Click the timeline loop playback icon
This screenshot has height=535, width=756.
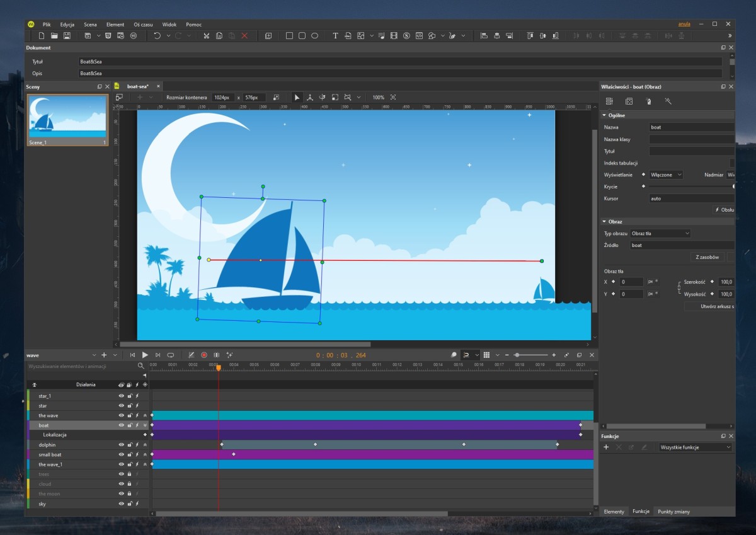tap(170, 355)
